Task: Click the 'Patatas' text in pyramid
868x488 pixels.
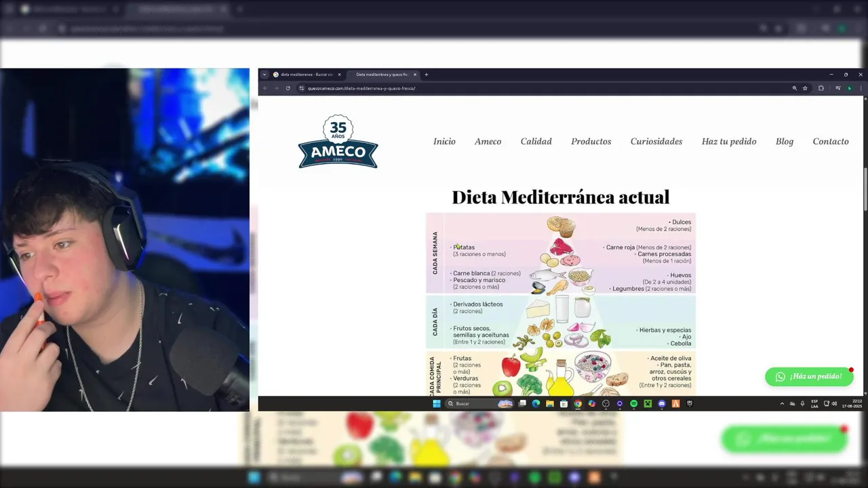Action: coord(464,247)
